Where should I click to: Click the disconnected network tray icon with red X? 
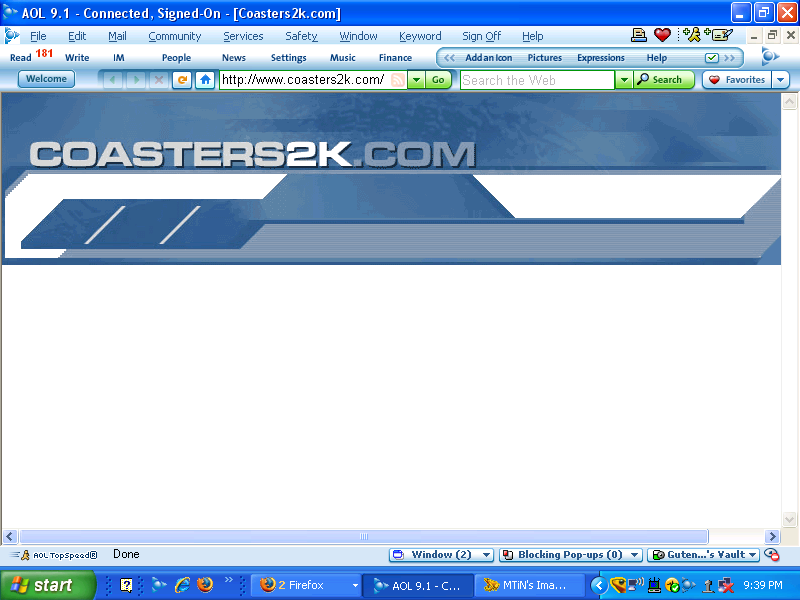point(726,585)
